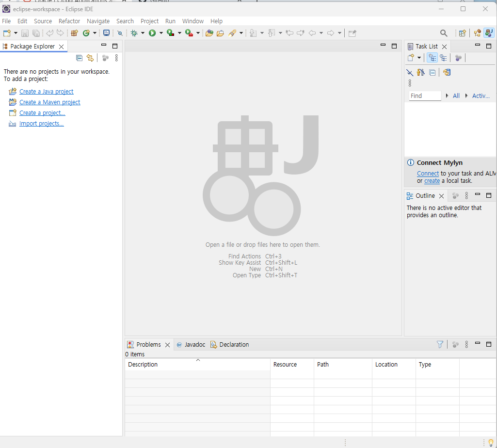This screenshot has height=448, width=497.
Task: Click the Next Annotation icon
Action: [253, 33]
